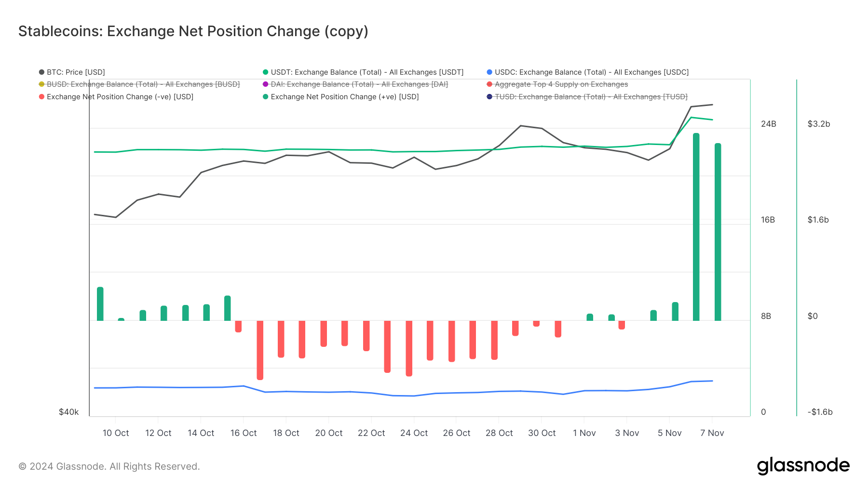Toggle the BTC: Price [USD] series label
Viewport: 868px width, 488px height.
(76, 72)
